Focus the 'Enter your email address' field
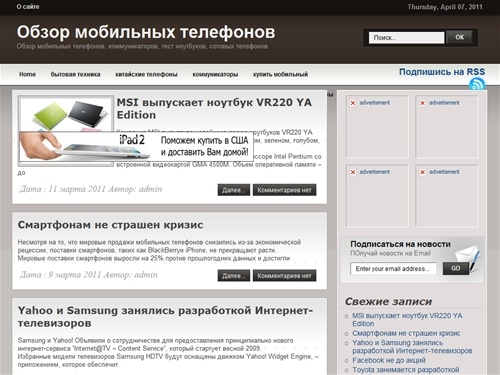This screenshot has height=375, width=500. click(393, 269)
